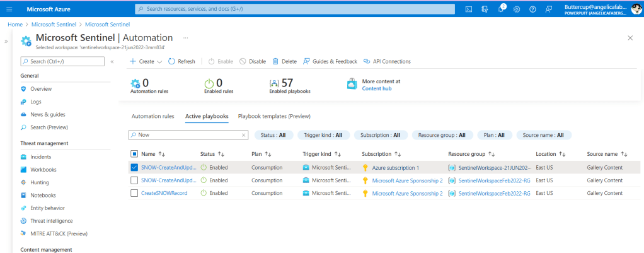644x253 pixels.
Task: Open the Azure portal hamburger menu
Action: [9, 9]
